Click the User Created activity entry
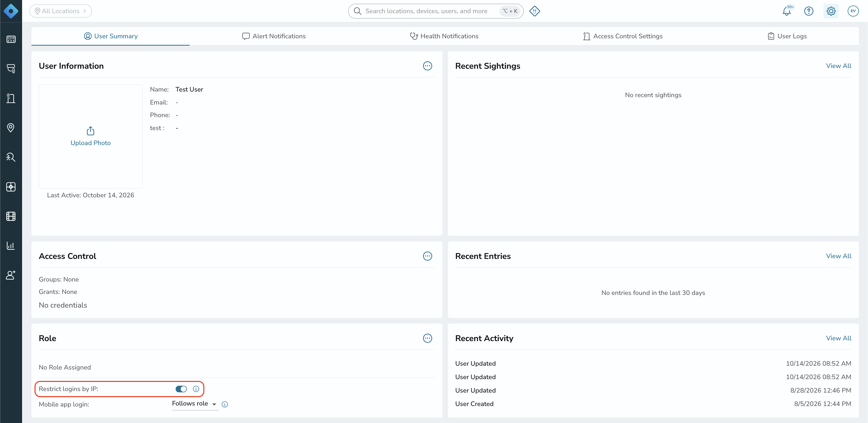868x423 pixels. click(x=474, y=404)
